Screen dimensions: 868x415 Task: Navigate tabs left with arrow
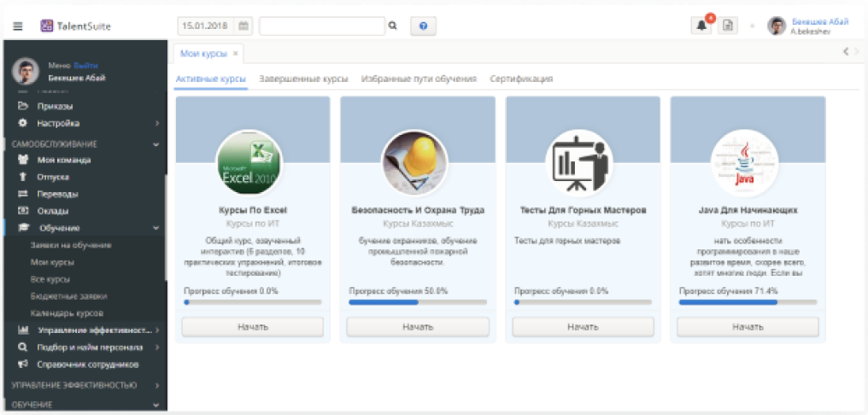846,51
